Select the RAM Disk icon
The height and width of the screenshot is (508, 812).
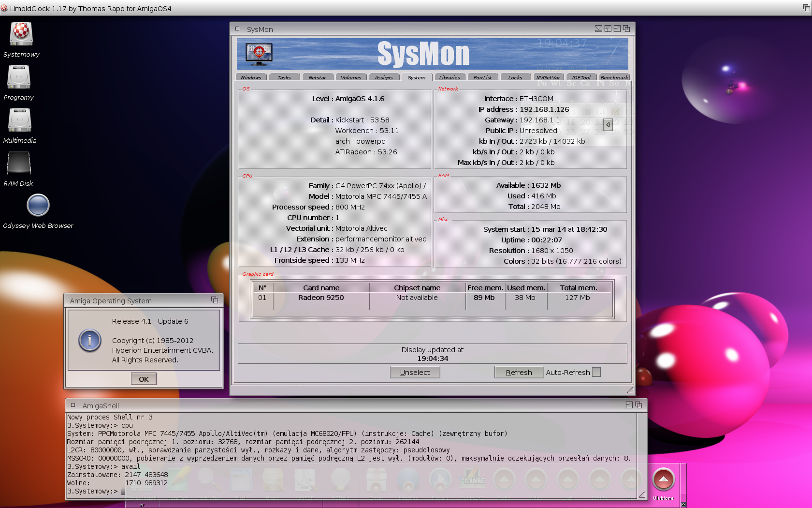(x=19, y=163)
